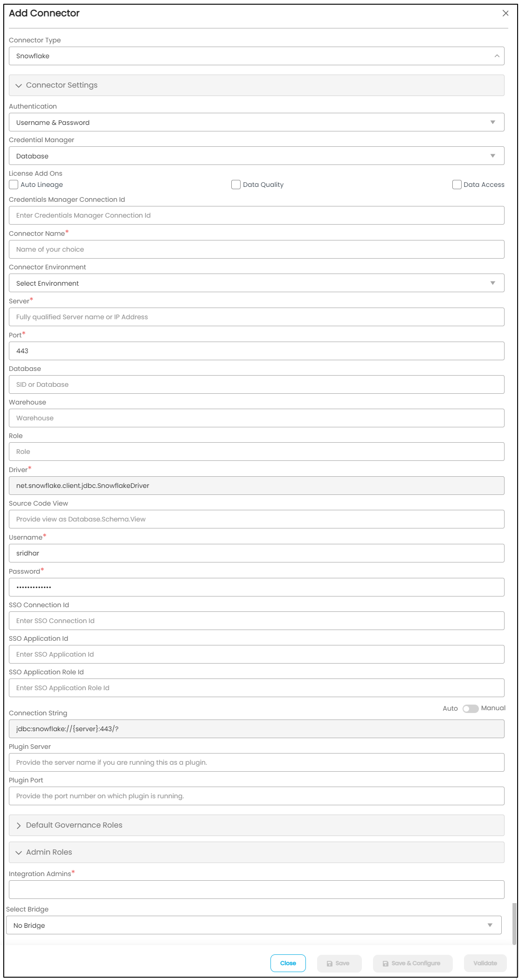Image resolution: width=519 pixels, height=980 pixels.
Task: Click the Save & Configure disk icon
Action: (x=386, y=964)
